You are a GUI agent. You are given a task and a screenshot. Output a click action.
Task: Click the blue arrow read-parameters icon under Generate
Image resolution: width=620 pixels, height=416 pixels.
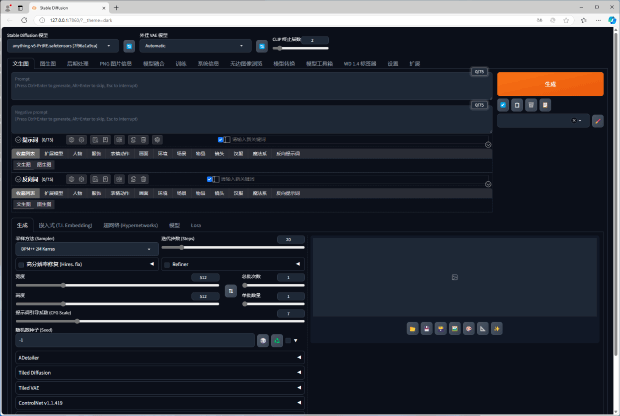(x=503, y=105)
